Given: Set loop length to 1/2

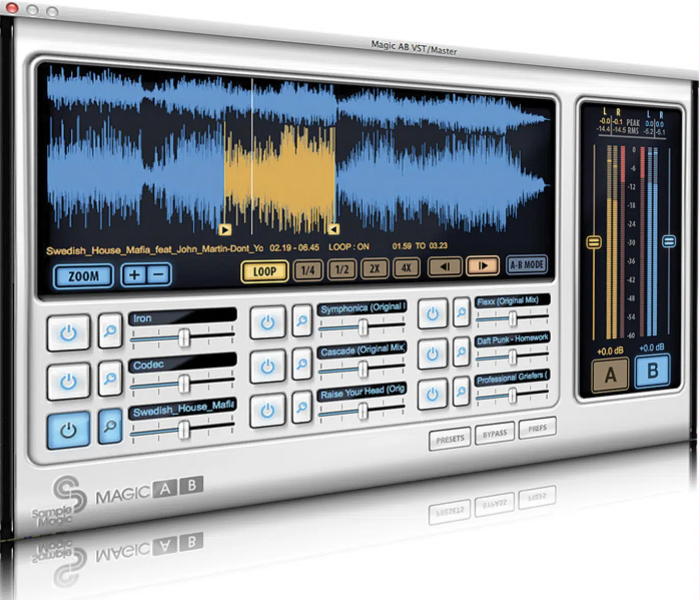Looking at the screenshot, I should [342, 269].
